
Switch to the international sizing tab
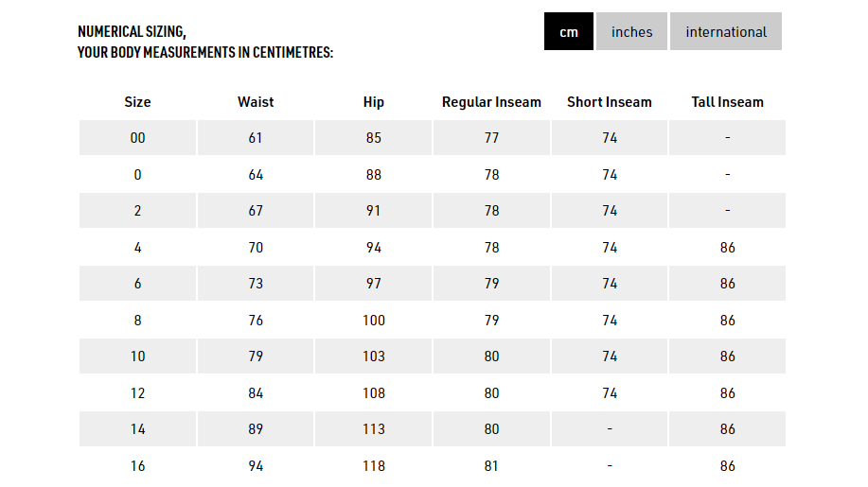click(x=726, y=31)
